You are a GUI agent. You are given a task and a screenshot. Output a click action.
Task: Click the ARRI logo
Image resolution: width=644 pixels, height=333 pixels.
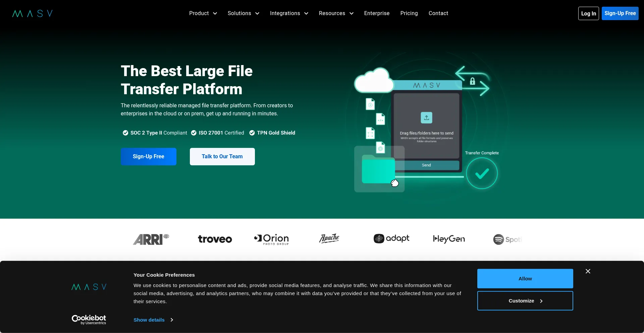click(x=151, y=239)
